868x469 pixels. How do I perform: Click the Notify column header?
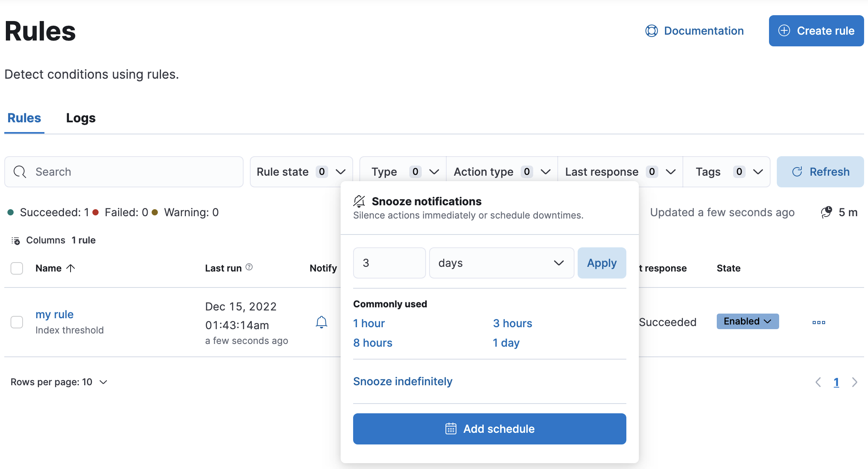[323, 268]
